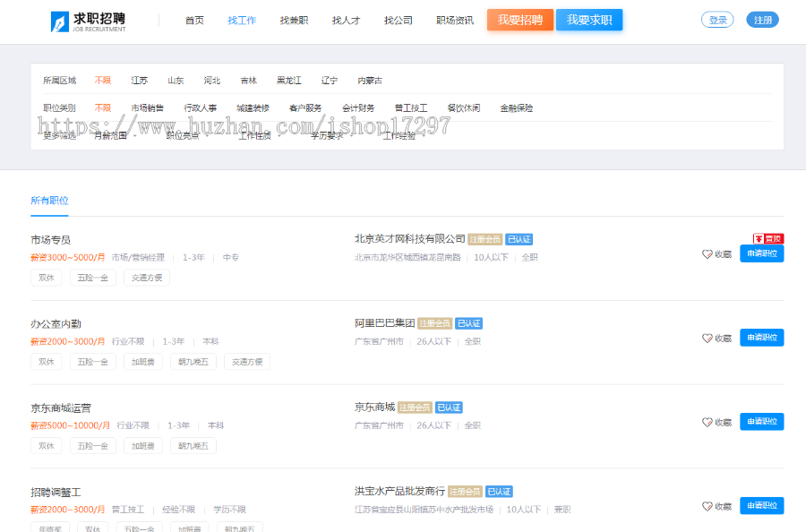Expand the 工作性质 dropdown
Screen dimensions: 806x532
coord(258,136)
